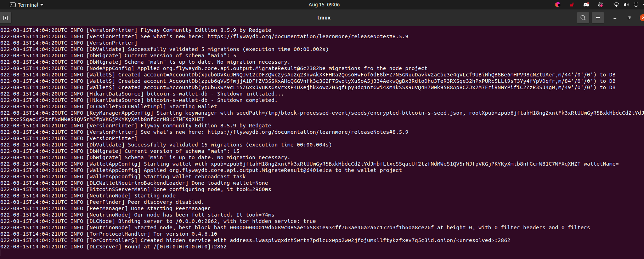
Task: Click the colorful cube icon in the tray
Action: (558, 5)
